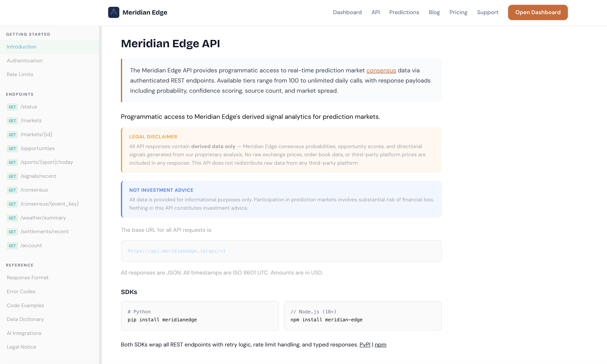Click the GET badge for /sports/{sport}/today
607x364 pixels.
tap(12, 162)
